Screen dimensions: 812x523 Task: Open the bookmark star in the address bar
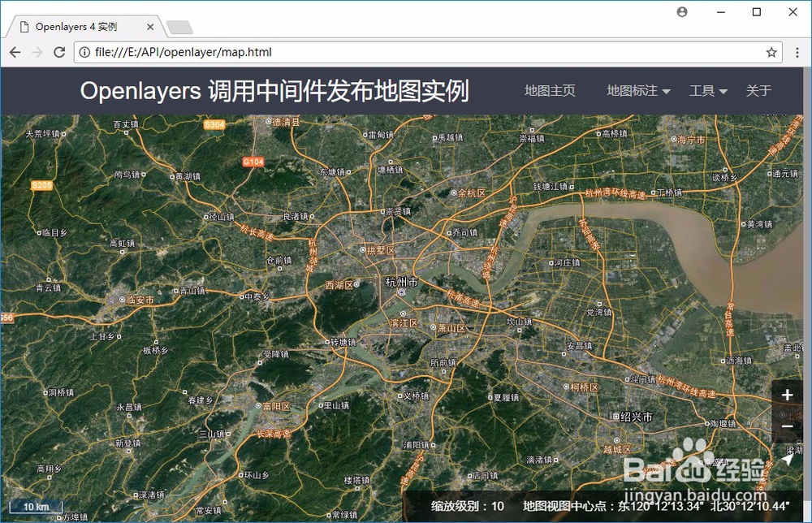[x=771, y=52]
